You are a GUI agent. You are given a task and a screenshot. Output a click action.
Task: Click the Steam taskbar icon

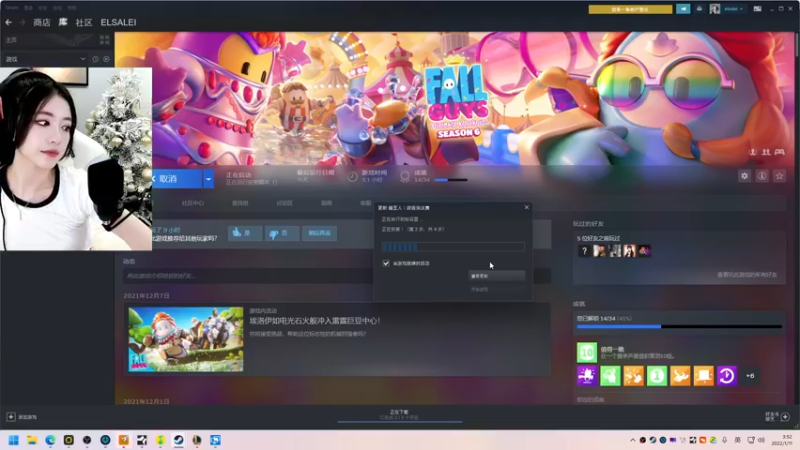179,440
